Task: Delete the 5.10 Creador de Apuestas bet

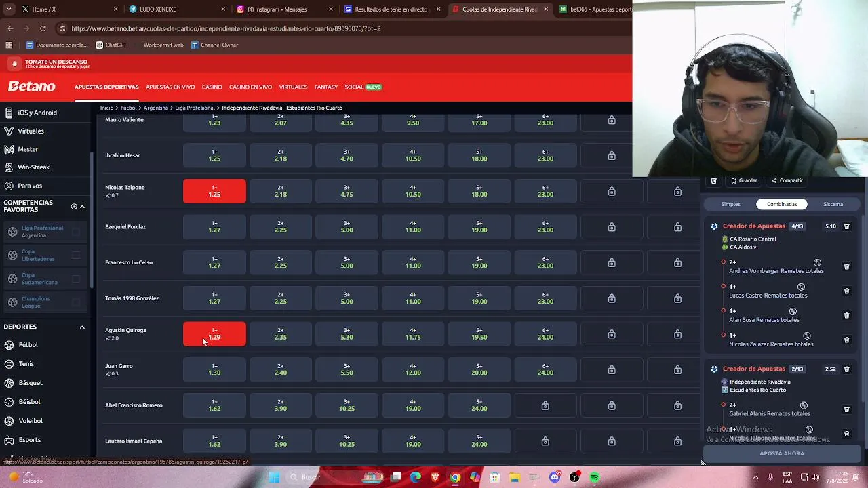Action: click(846, 226)
